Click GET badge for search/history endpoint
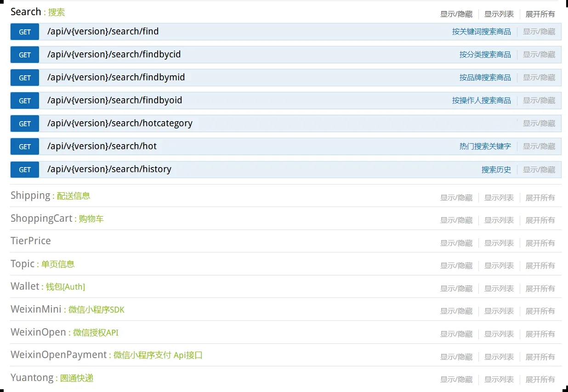Screen dimensions: 568x392 25,169
